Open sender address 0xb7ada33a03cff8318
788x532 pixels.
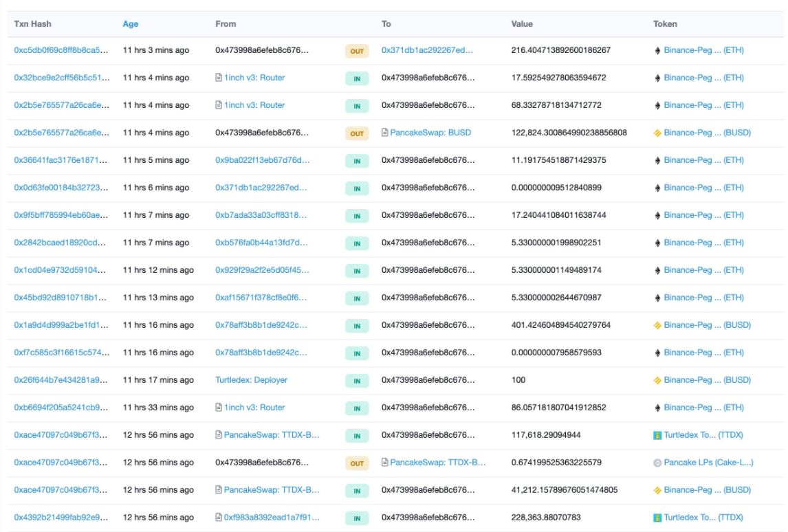[x=261, y=215]
